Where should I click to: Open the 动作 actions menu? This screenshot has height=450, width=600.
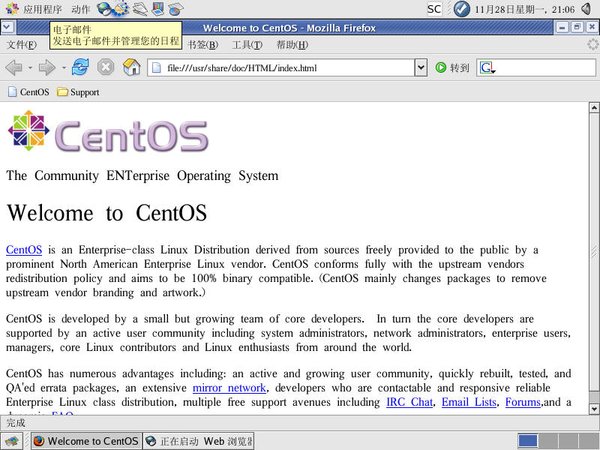(80, 9)
